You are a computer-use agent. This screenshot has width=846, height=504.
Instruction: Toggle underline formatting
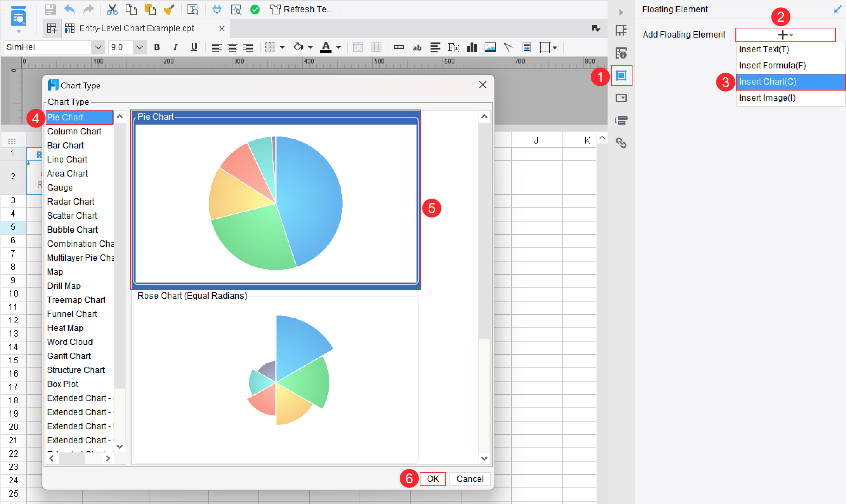coord(194,47)
